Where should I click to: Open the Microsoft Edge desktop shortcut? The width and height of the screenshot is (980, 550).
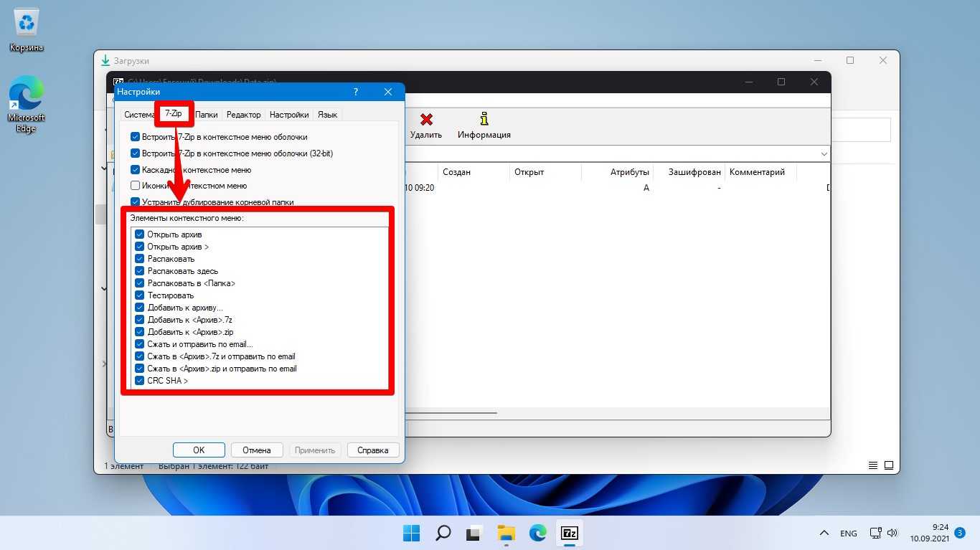pyautogui.click(x=27, y=95)
